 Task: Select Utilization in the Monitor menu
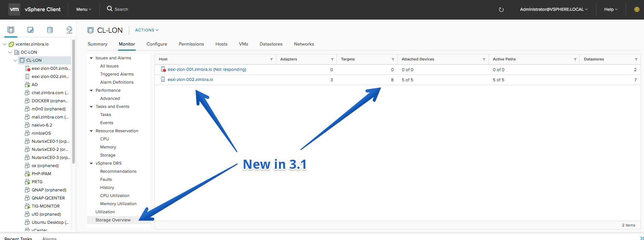(x=105, y=212)
